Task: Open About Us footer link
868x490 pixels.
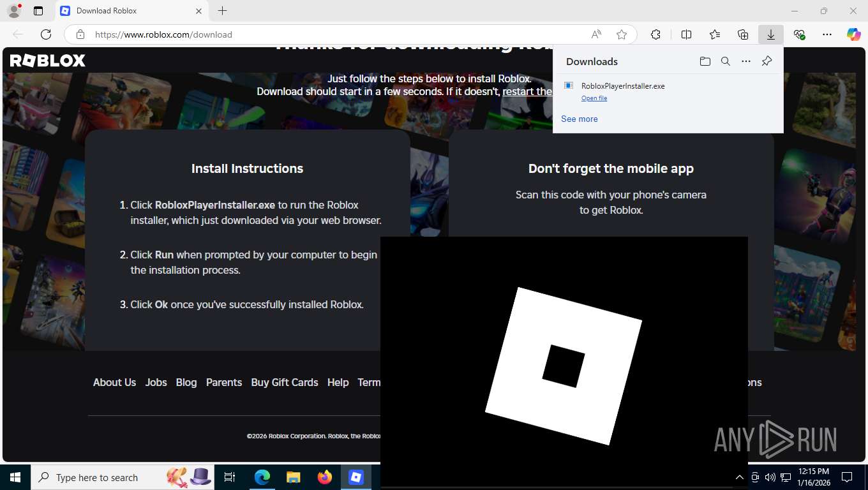Action: point(114,382)
